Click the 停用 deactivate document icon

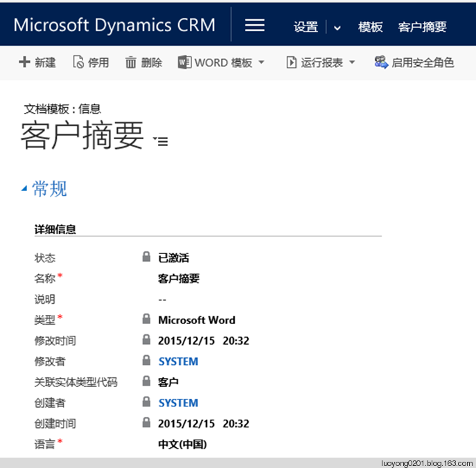click(x=78, y=62)
